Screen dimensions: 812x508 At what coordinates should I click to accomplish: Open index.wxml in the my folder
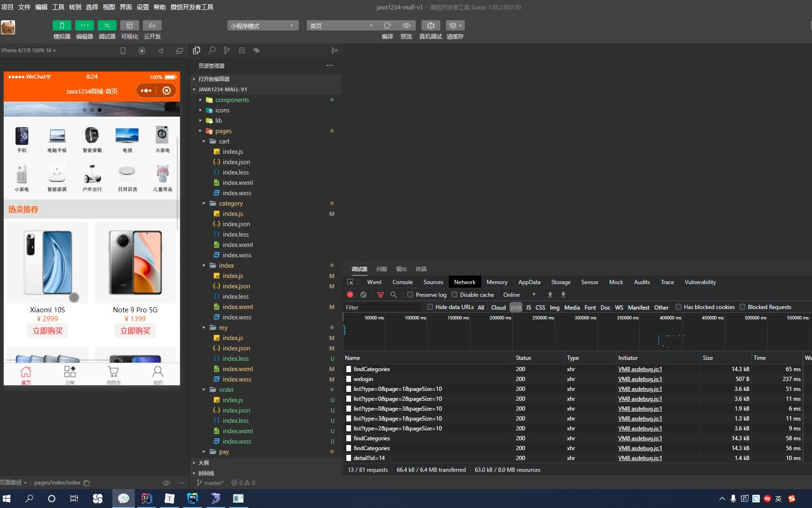tap(238, 369)
